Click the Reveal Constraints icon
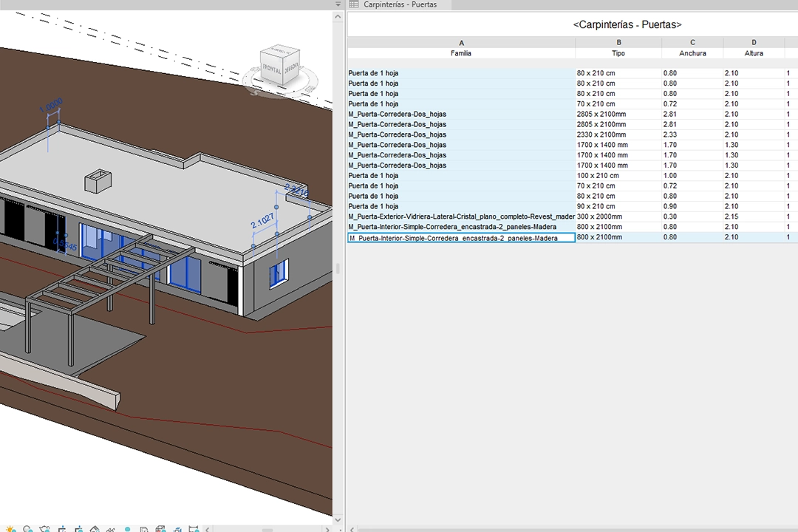 194,530
